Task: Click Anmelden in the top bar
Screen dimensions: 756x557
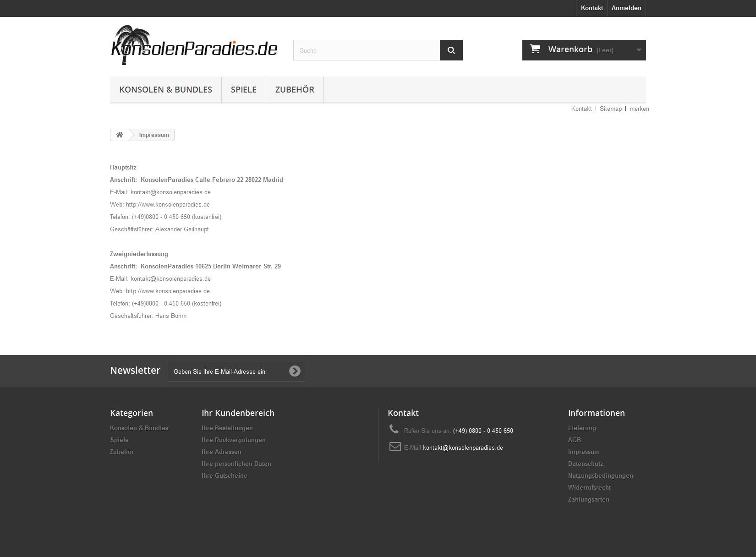Action: click(626, 8)
